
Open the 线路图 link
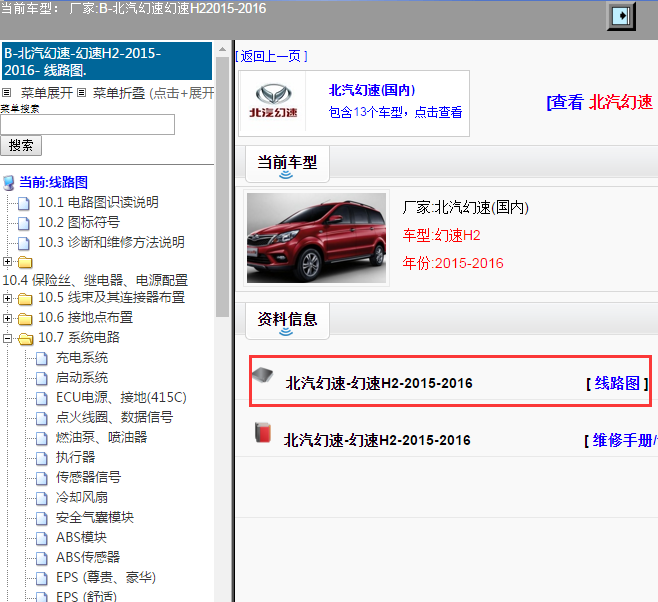click(x=617, y=383)
